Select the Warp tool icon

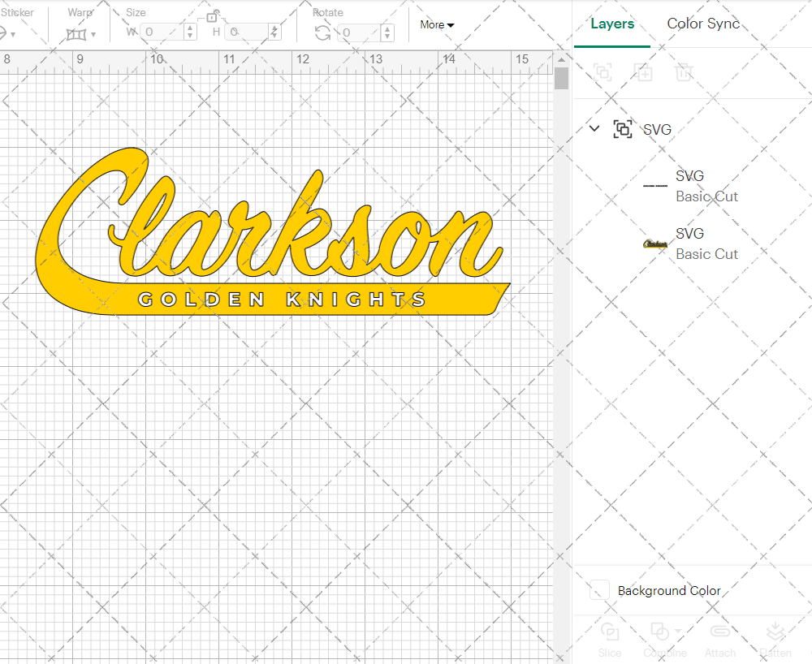(x=77, y=32)
